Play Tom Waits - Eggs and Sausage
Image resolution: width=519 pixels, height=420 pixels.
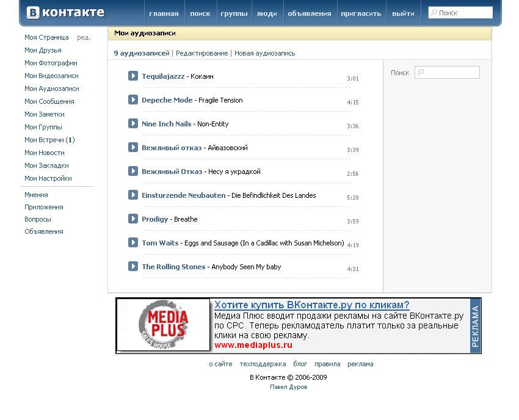tap(133, 242)
